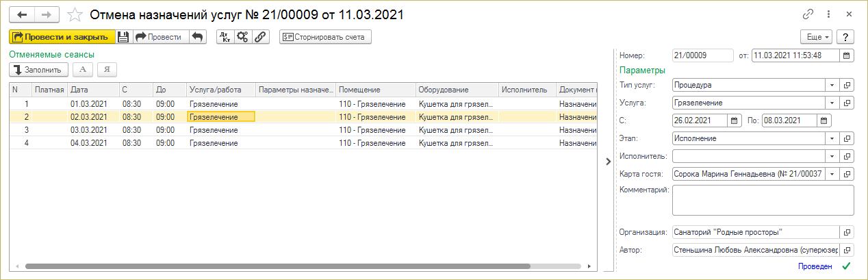This screenshot has height=280, width=868.
Task: Open the calendar for the document date
Action: [x=847, y=55]
